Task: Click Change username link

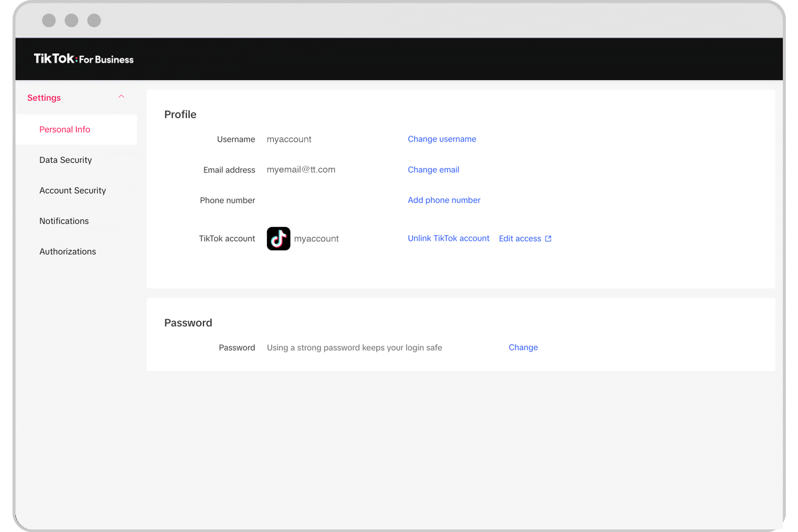Action: pyautogui.click(x=441, y=139)
